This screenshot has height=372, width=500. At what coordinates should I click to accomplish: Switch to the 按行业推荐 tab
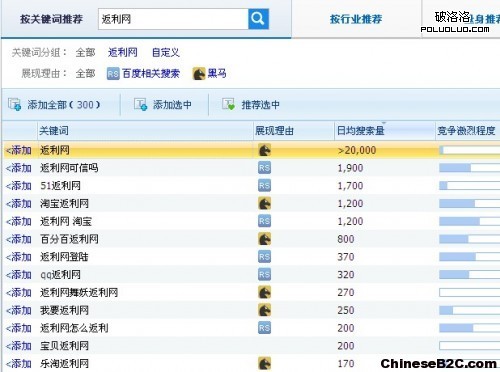coord(356,19)
